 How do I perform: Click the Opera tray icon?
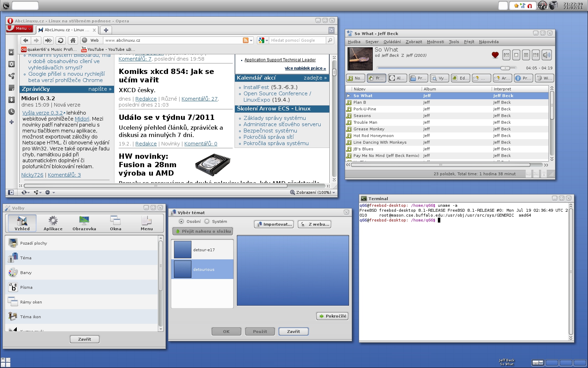coord(530,6)
